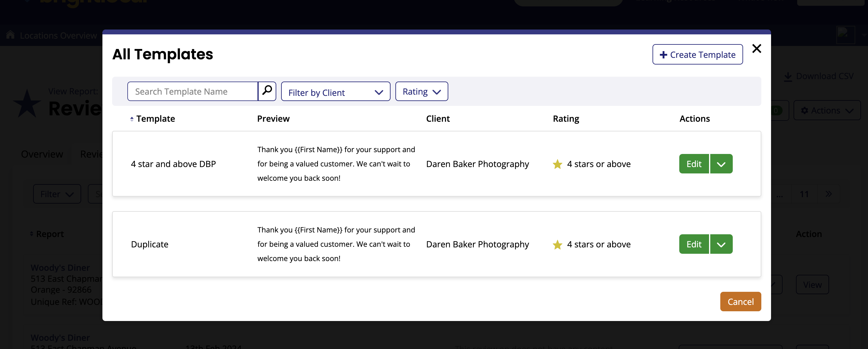
Task: Click star icon in Duplicate template row
Action: (x=557, y=244)
